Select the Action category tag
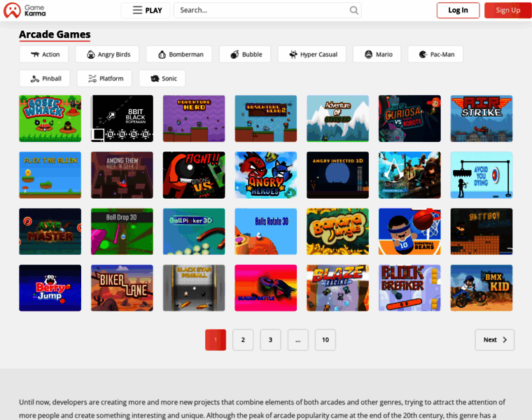Screen dimensions: 532x420 pyautogui.click(x=44, y=55)
